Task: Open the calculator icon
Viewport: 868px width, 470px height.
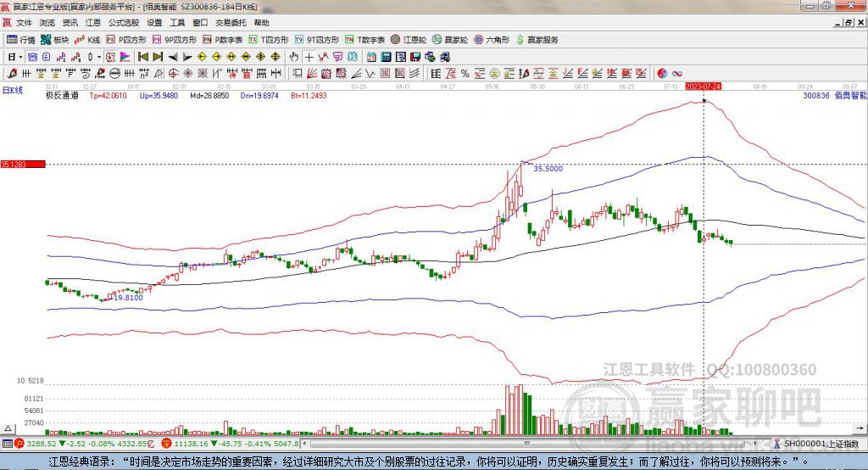Action: 387,57
